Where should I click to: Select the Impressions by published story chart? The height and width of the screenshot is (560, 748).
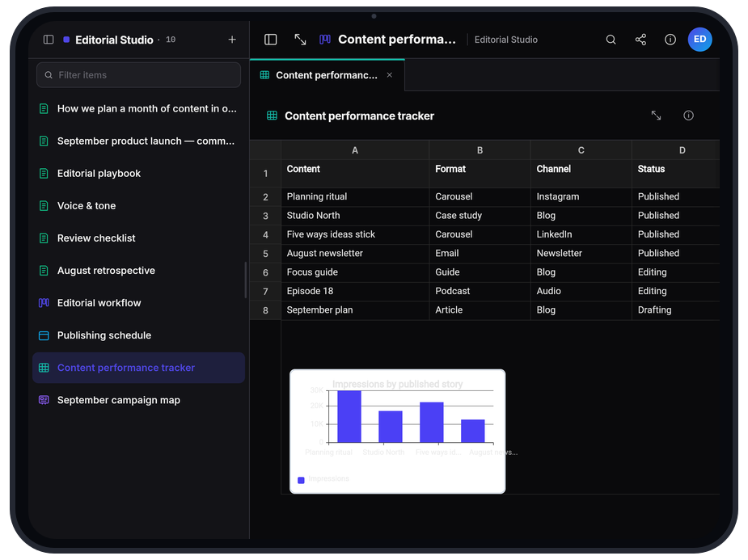pos(397,432)
